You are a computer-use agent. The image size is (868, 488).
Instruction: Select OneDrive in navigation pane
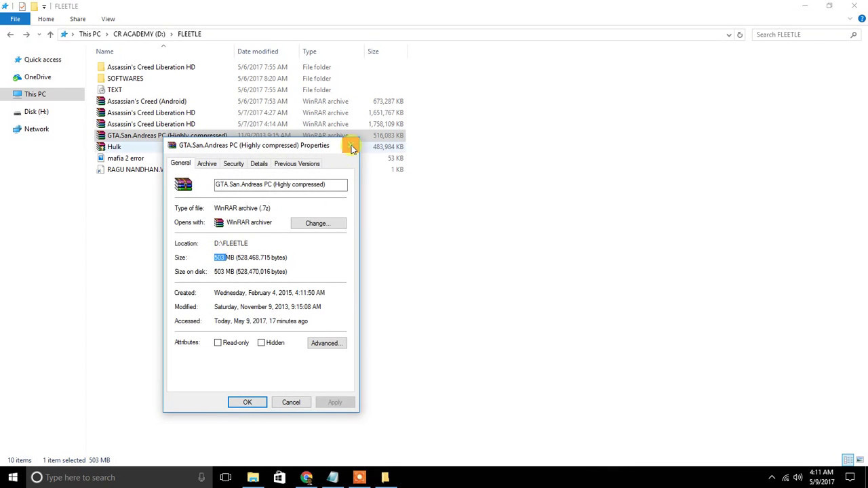37,77
